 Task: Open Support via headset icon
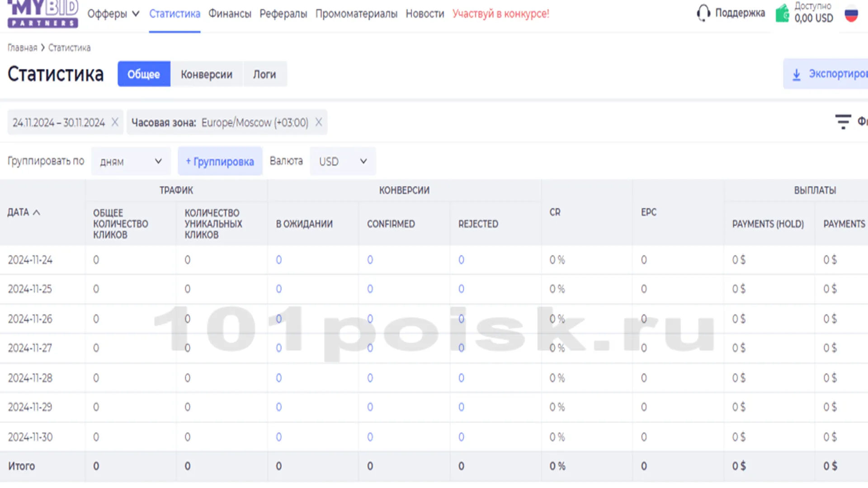[x=703, y=13]
